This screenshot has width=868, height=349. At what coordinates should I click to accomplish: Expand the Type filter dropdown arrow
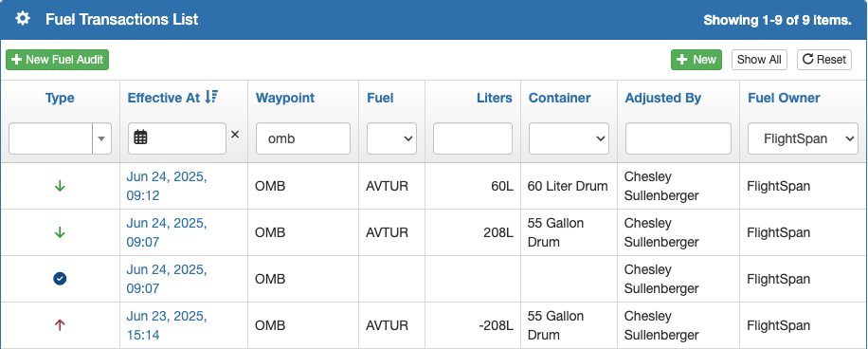101,138
